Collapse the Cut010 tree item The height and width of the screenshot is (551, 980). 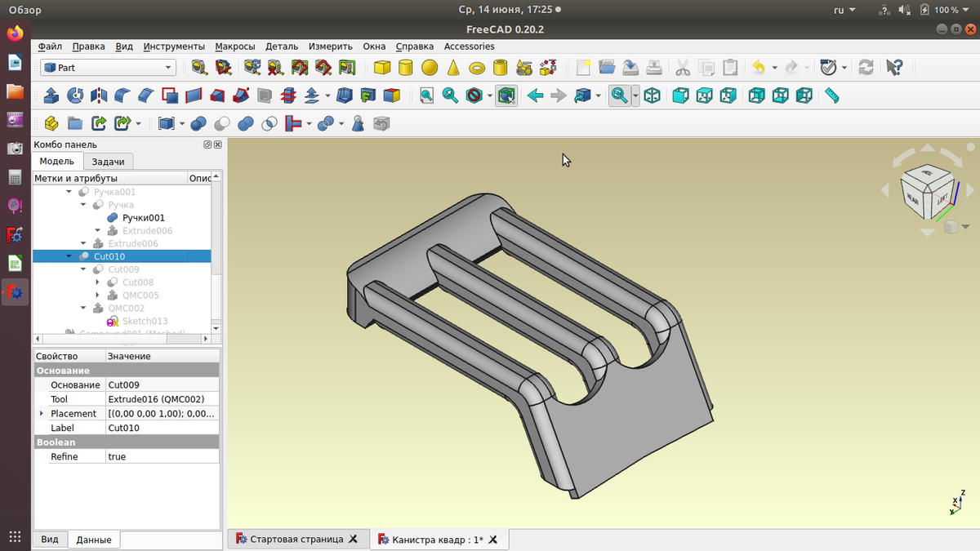click(69, 256)
